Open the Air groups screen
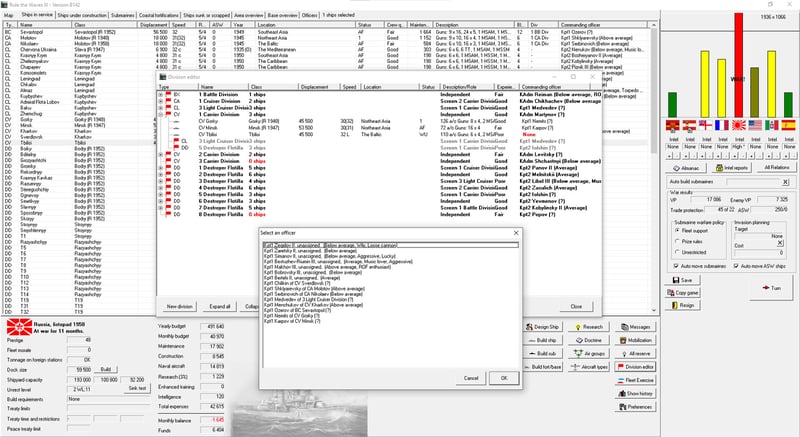 pyautogui.click(x=589, y=353)
